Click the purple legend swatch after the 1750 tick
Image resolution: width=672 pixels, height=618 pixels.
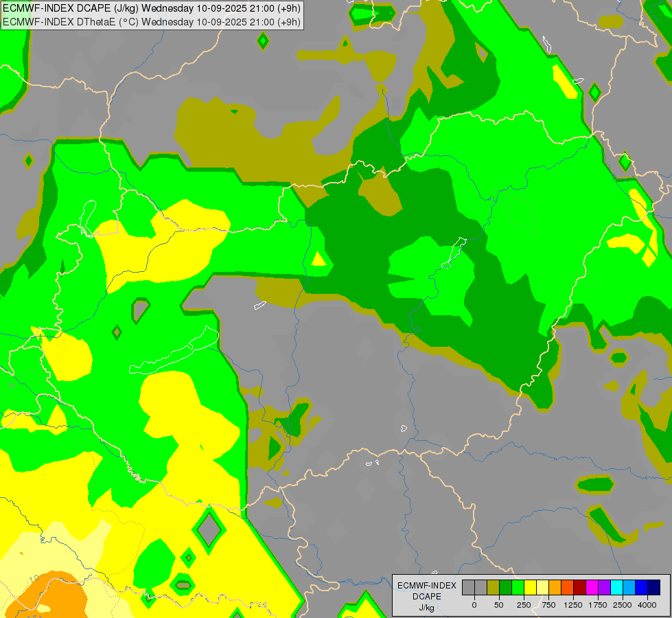click(605, 588)
